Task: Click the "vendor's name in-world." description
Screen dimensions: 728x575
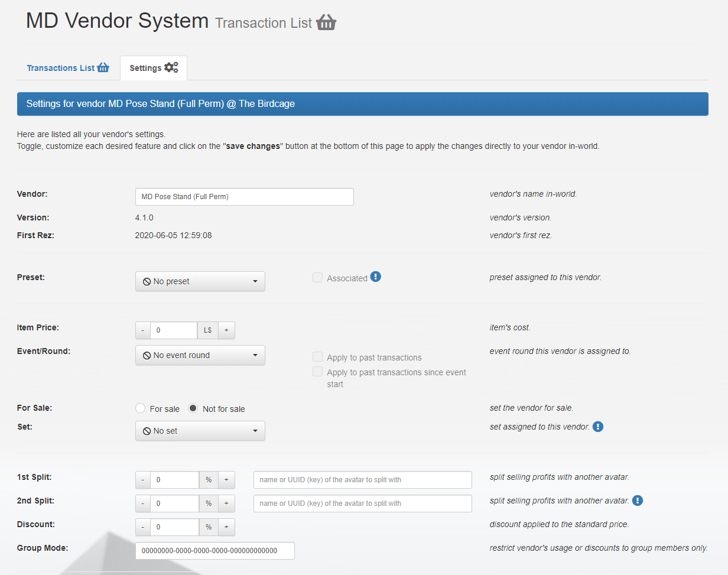Action: click(x=533, y=194)
